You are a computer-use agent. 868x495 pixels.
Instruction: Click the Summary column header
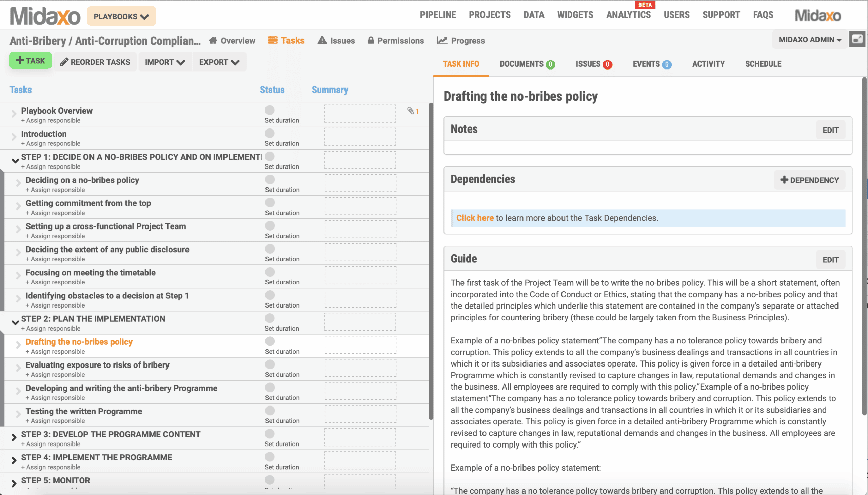click(330, 90)
